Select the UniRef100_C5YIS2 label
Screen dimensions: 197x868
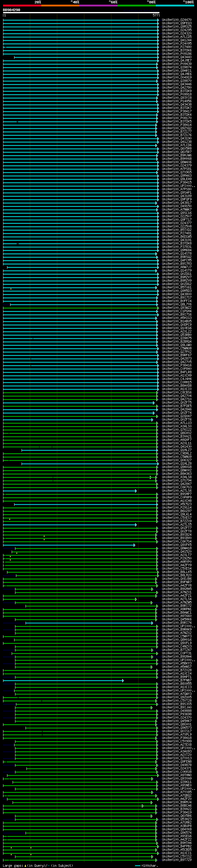click(x=177, y=857)
